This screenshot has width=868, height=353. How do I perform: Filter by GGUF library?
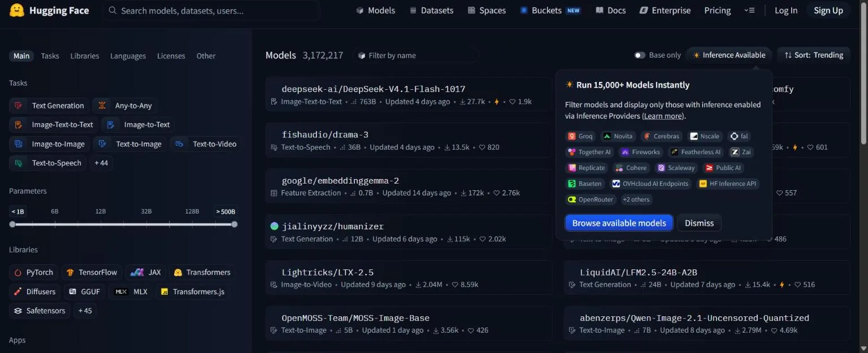[85, 291]
